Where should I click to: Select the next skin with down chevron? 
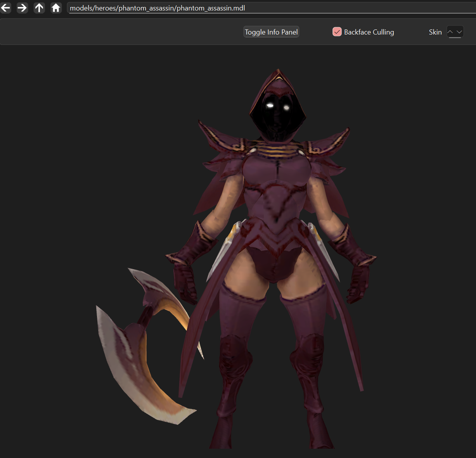459,32
